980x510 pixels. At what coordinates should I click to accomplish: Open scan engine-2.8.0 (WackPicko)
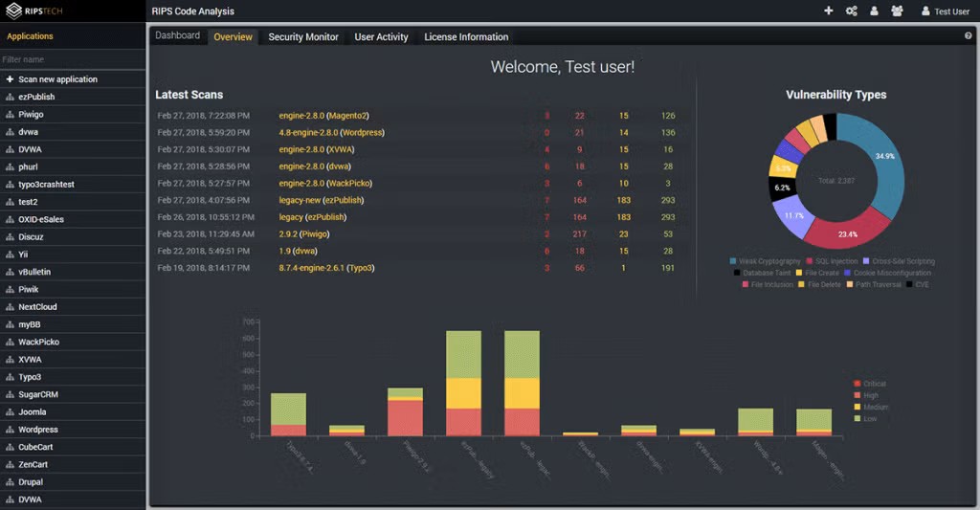(x=325, y=183)
